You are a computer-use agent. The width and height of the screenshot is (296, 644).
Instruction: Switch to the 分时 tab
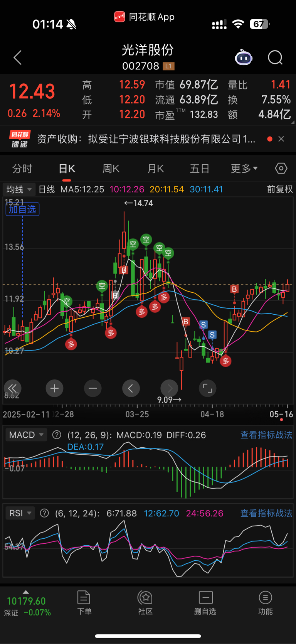22,169
